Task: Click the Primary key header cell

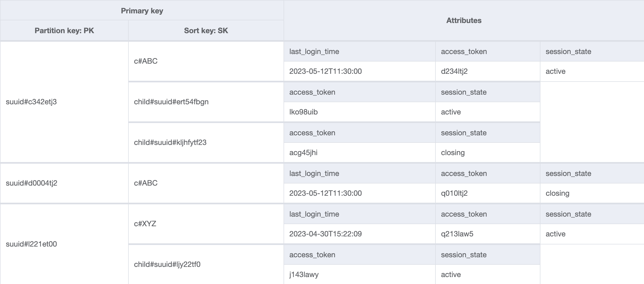Action: [142, 11]
